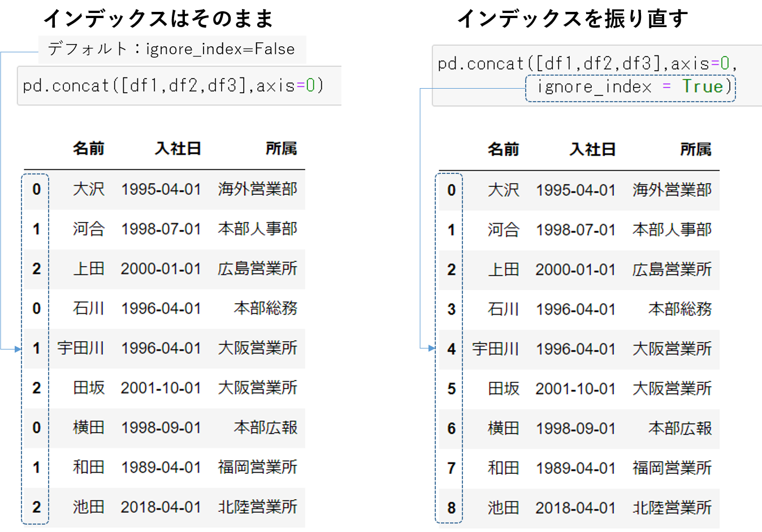This screenshot has height=532, width=762.
Task: Click 所属 column header in left table
Action: click(281, 149)
